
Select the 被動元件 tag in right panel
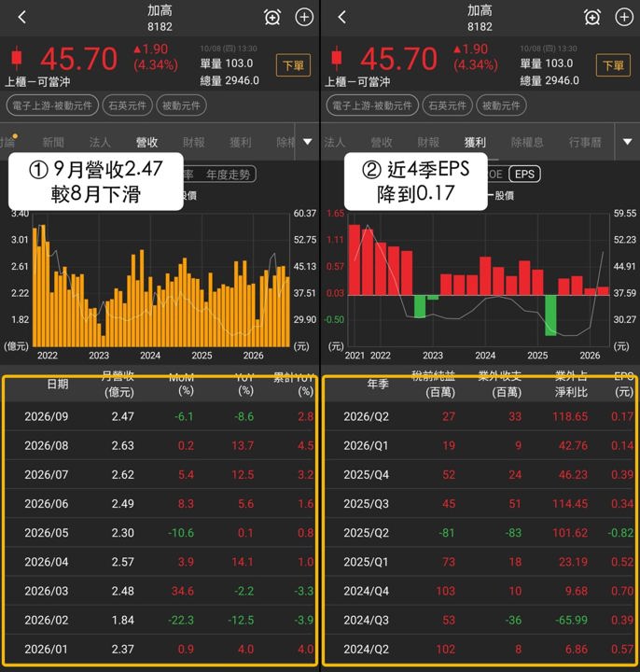click(x=501, y=105)
